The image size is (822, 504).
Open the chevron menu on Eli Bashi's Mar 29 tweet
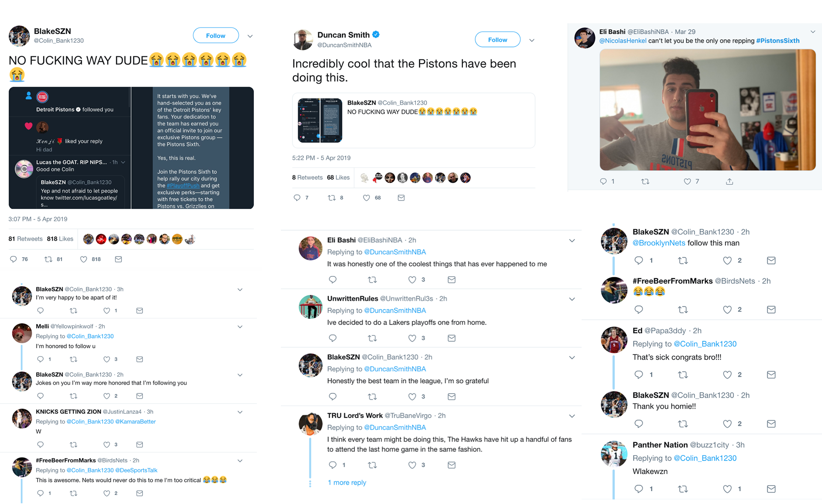813,32
